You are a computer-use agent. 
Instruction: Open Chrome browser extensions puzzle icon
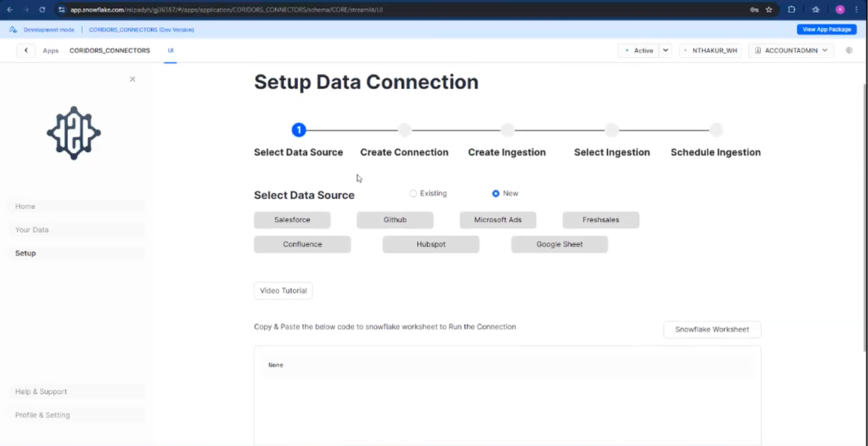[x=791, y=10]
